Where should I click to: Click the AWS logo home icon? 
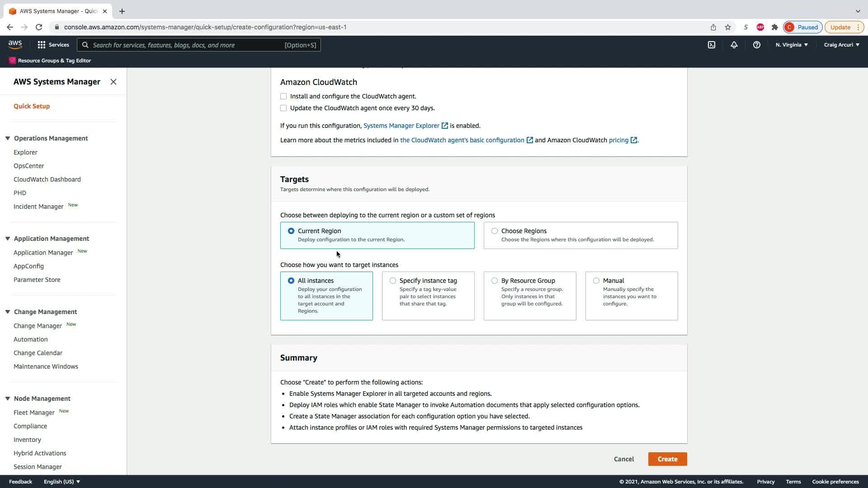[x=15, y=44]
